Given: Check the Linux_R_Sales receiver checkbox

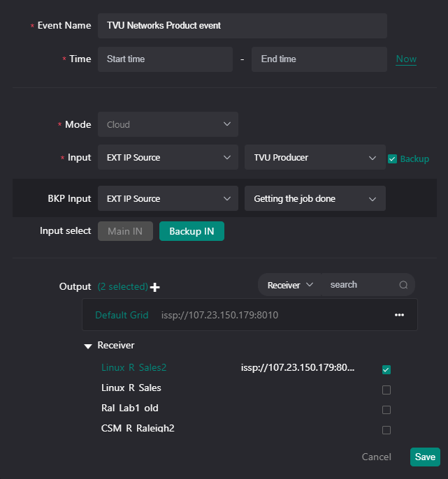Looking at the screenshot, I should click(386, 390).
